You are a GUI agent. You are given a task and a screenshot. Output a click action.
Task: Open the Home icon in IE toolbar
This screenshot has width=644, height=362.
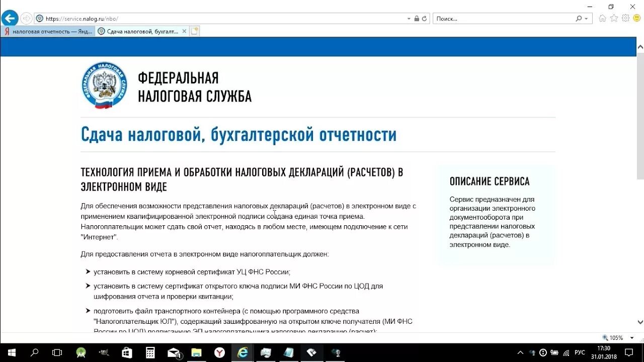pyautogui.click(x=602, y=18)
